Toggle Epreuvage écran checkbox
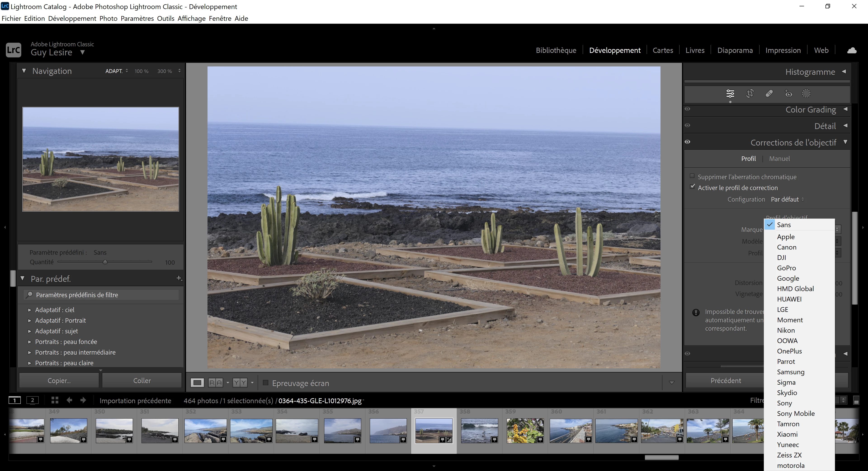 [x=266, y=383]
